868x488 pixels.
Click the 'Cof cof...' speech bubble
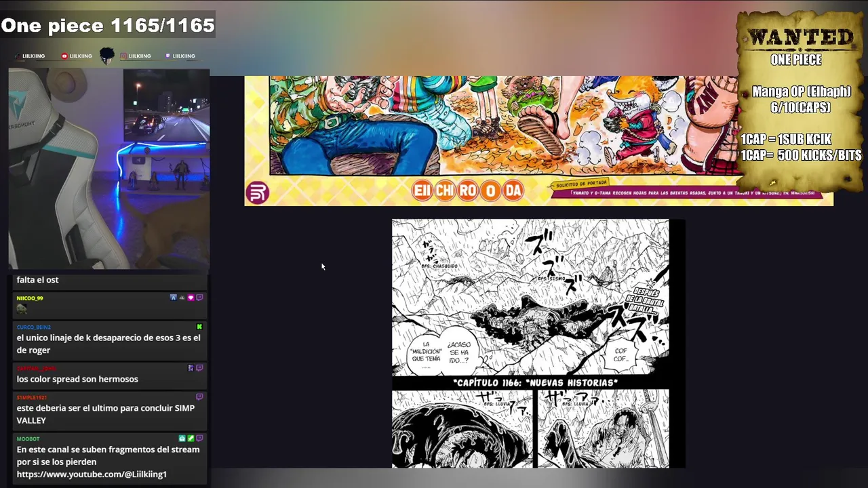coord(622,354)
